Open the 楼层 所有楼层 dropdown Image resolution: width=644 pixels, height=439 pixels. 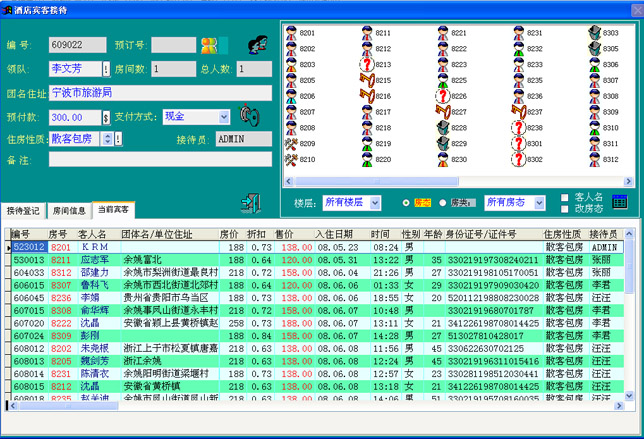point(374,203)
